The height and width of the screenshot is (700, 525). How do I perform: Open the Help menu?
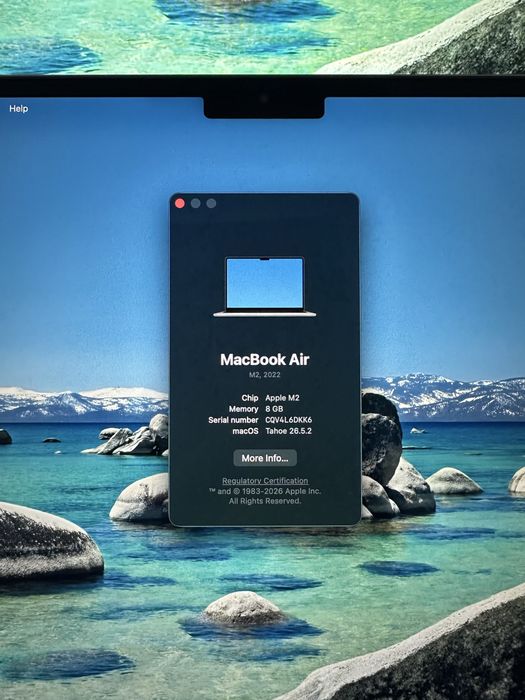[19, 108]
